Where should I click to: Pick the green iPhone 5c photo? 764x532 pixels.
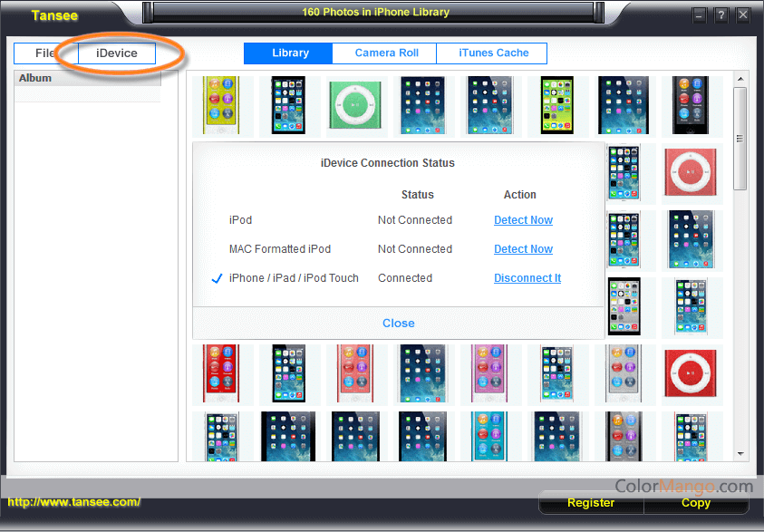click(x=557, y=105)
